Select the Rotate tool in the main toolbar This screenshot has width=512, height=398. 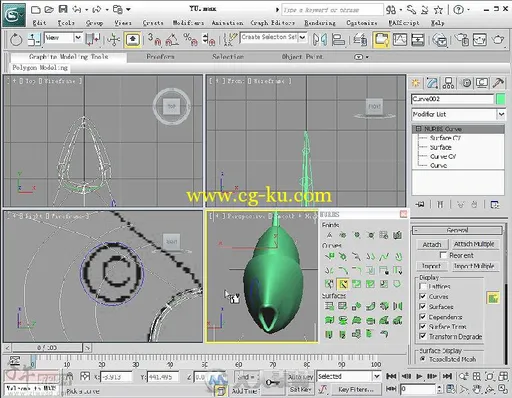tap(16, 40)
